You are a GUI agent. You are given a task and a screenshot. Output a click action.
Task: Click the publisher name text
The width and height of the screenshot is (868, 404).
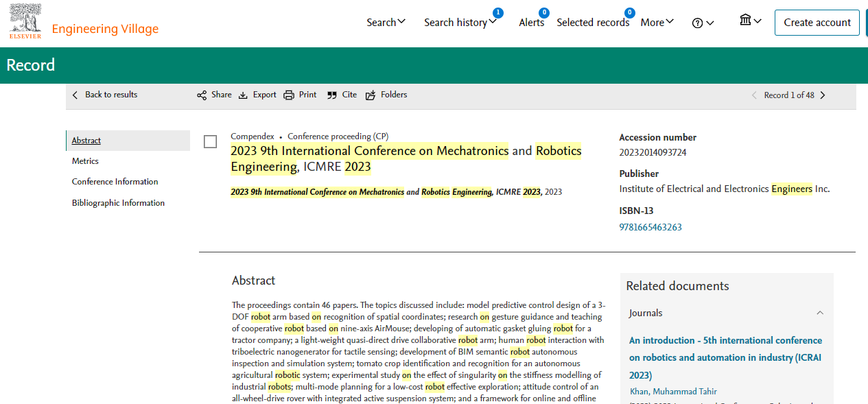[x=725, y=189]
